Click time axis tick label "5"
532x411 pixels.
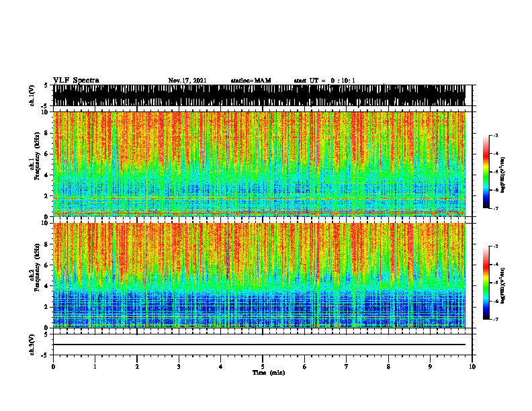263,367
